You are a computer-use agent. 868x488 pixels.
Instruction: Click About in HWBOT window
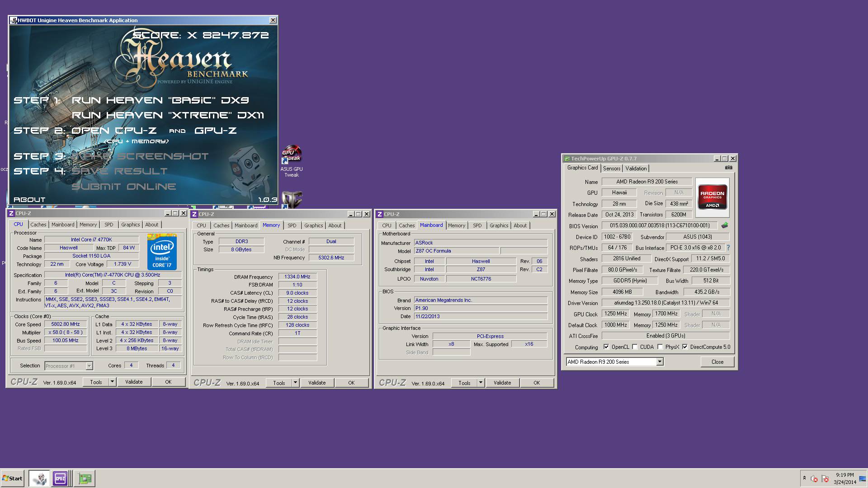tap(29, 200)
